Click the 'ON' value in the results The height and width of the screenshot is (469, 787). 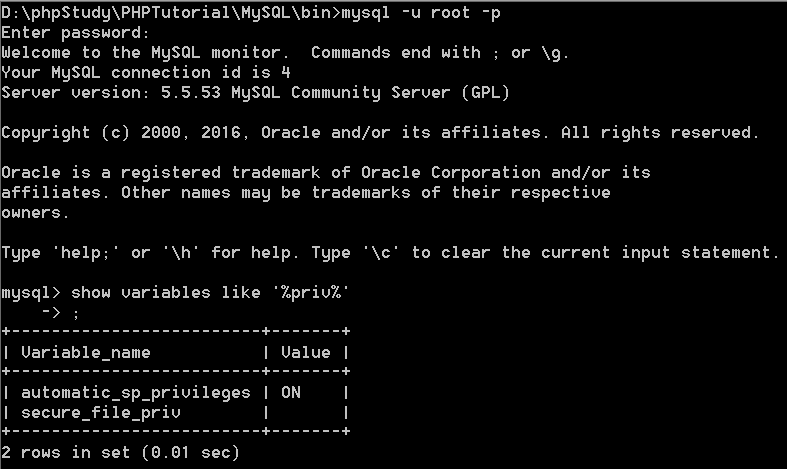290,392
